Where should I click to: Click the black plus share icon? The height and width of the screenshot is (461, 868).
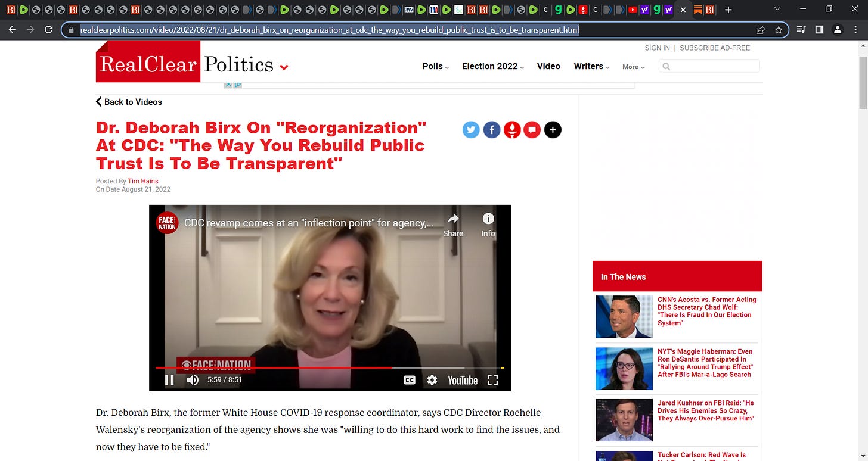(553, 129)
